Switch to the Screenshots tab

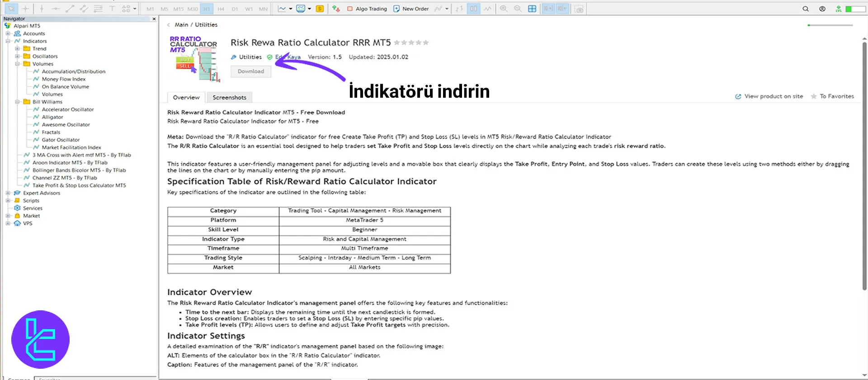(229, 97)
